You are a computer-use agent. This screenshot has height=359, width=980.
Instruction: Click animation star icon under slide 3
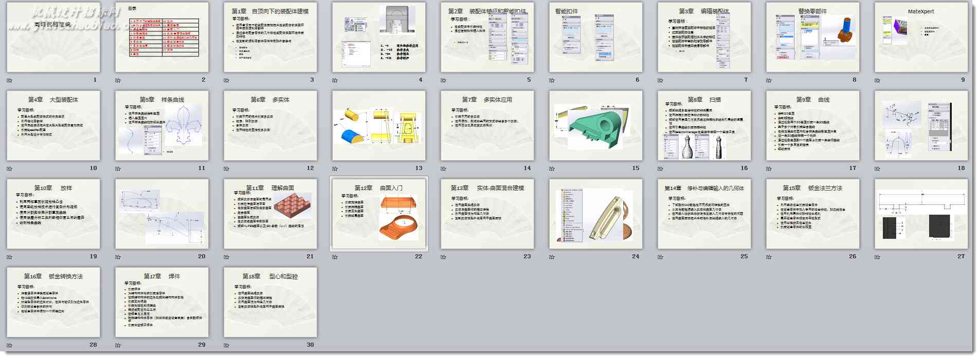pos(226,81)
